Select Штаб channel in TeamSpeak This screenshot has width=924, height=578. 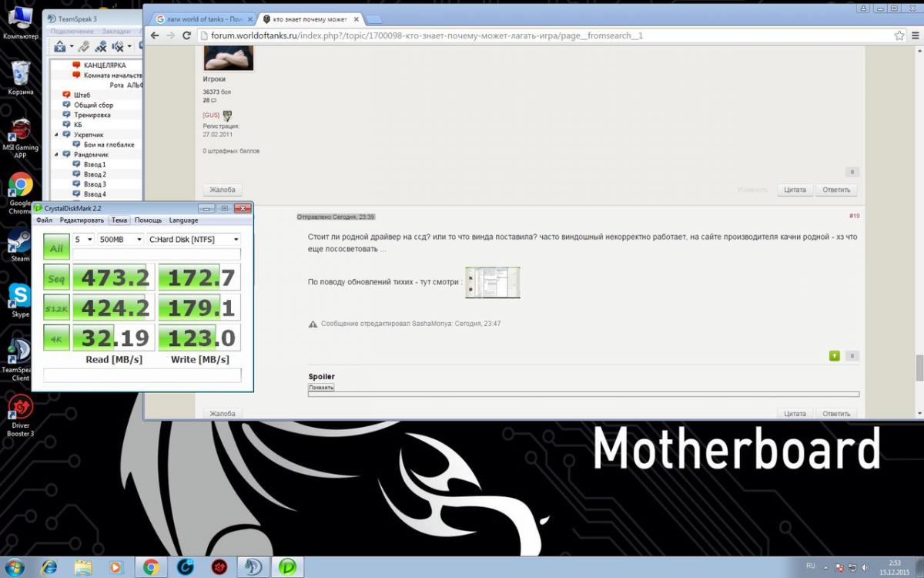pyautogui.click(x=82, y=95)
